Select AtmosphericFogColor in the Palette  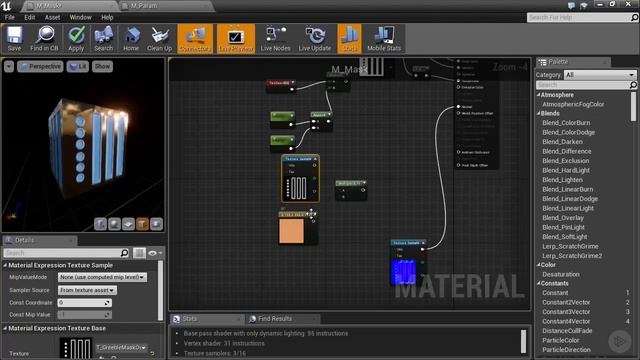pos(573,104)
